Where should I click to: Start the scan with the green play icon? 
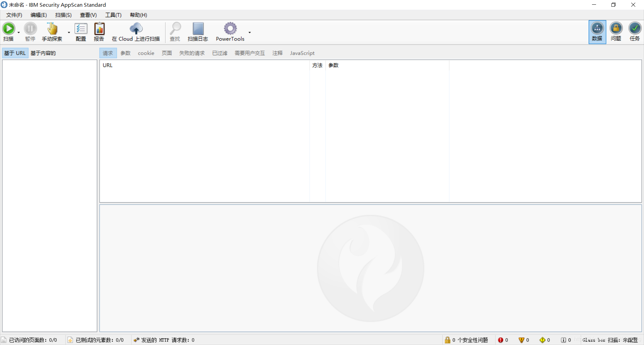(9, 28)
